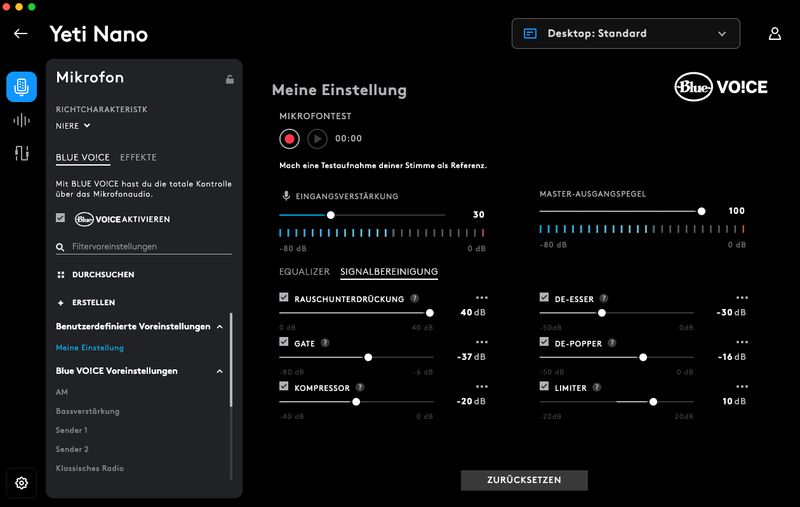The image size is (800, 507).
Task: Open the microphone tab in sidebar
Action: point(21,87)
